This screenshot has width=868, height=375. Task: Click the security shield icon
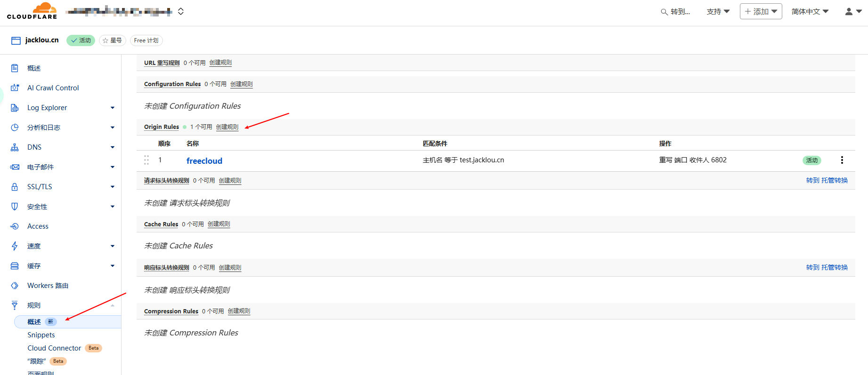[15, 207]
